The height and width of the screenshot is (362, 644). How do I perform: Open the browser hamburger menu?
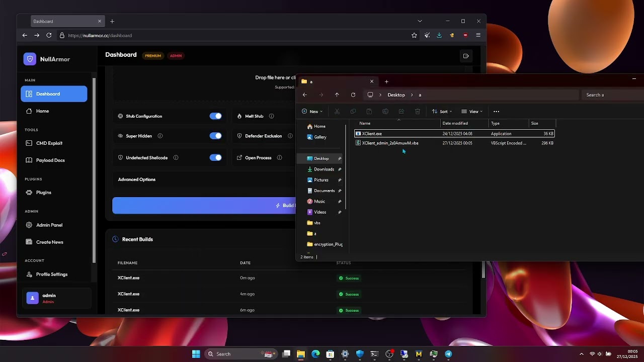point(478,35)
